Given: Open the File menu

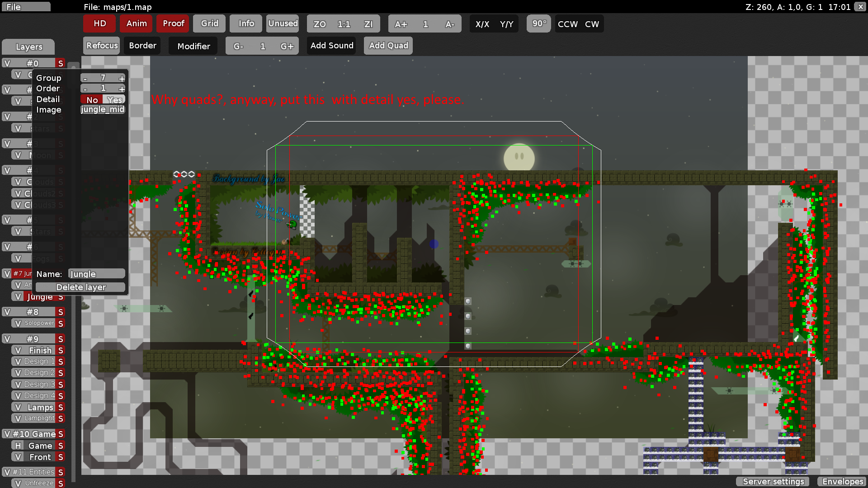Looking at the screenshot, I should click(x=25, y=7).
